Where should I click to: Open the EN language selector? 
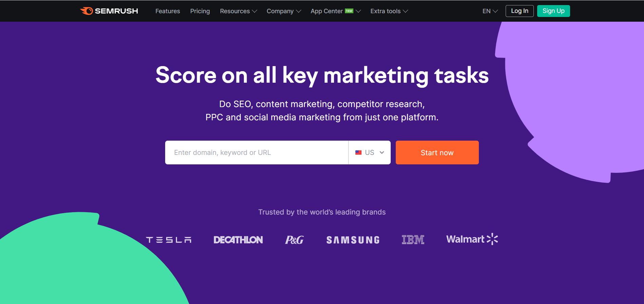(490, 11)
